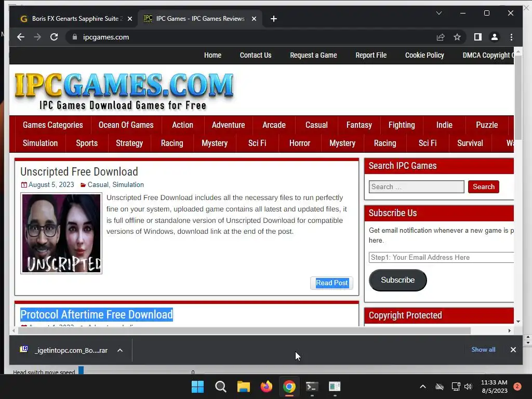532x399 pixels.
Task: Open the Chrome profile icon
Action: (x=495, y=37)
